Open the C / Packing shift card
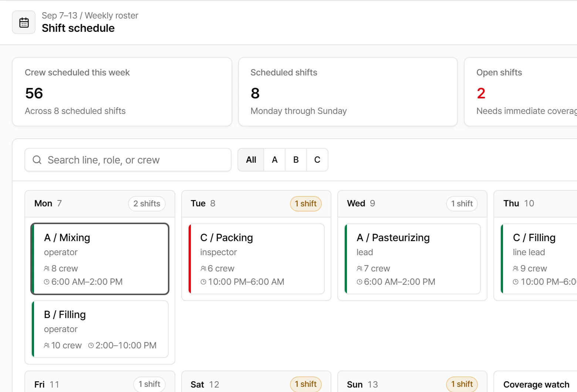The image size is (577, 392). pyautogui.click(x=256, y=259)
